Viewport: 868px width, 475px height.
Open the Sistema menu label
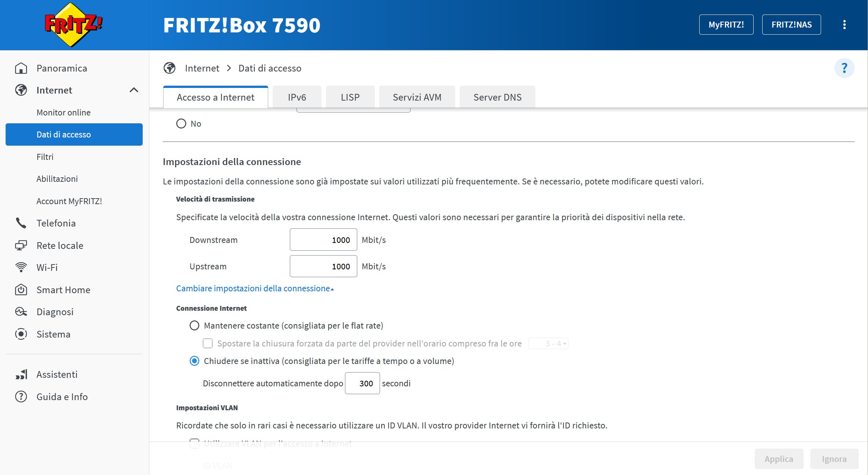53,334
